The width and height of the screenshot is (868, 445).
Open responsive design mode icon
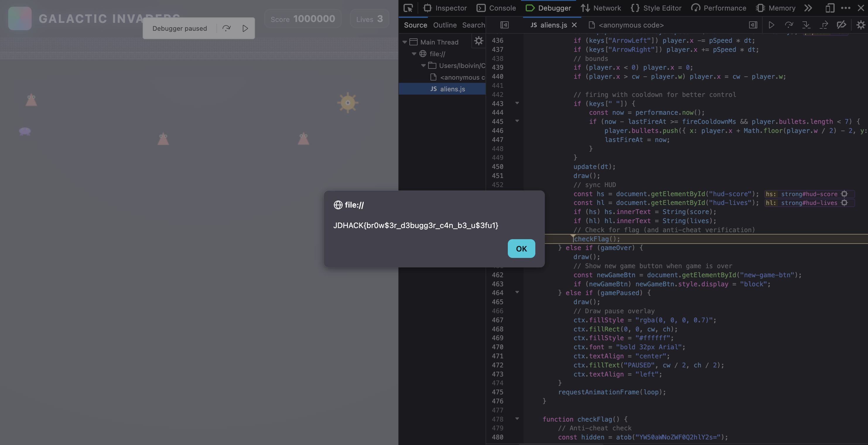pos(830,8)
